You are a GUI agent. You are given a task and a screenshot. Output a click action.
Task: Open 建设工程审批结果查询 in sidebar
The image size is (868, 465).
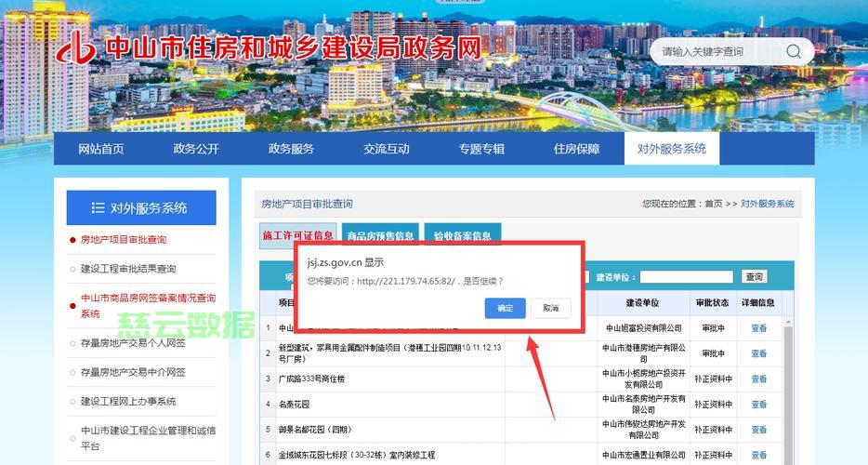(127, 269)
